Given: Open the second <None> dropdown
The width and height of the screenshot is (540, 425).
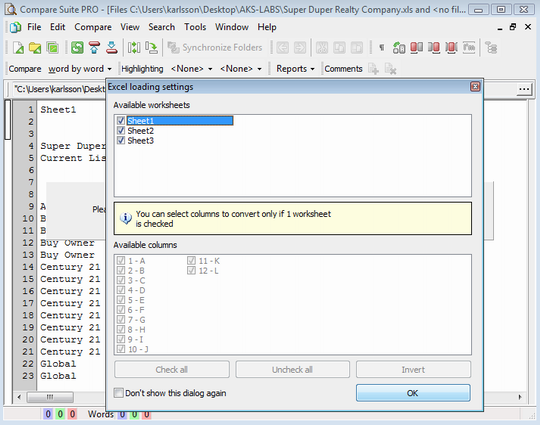Looking at the screenshot, I should coord(241,69).
